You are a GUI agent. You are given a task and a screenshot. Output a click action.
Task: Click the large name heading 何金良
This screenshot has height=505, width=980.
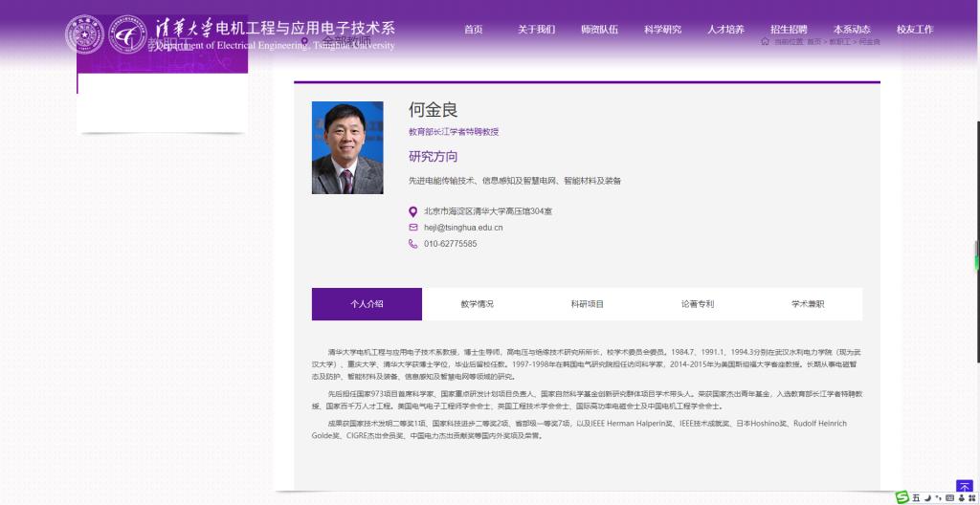434,109
